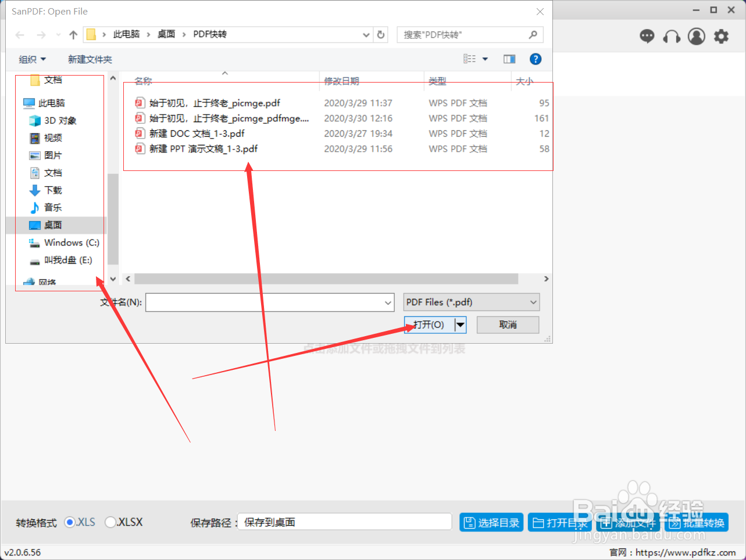Screen dimensions: 746x560
Task: Open the 打开(O) button's dropdown arrow
Action: point(460,324)
